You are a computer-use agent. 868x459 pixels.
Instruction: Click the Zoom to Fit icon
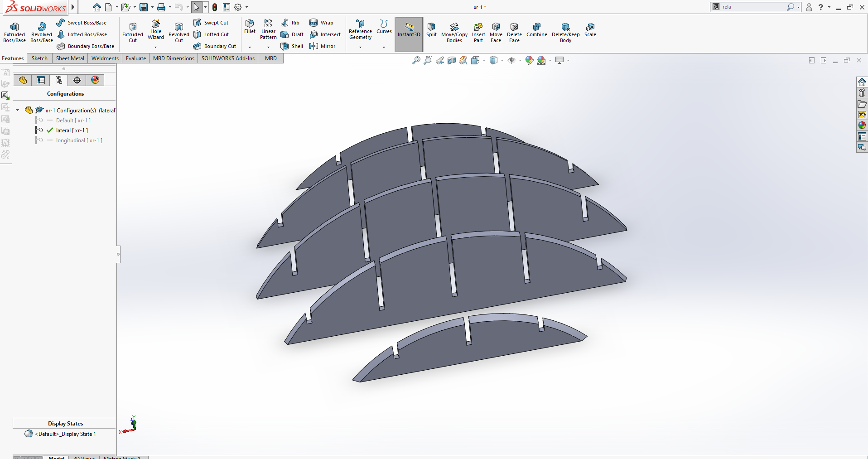point(416,60)
